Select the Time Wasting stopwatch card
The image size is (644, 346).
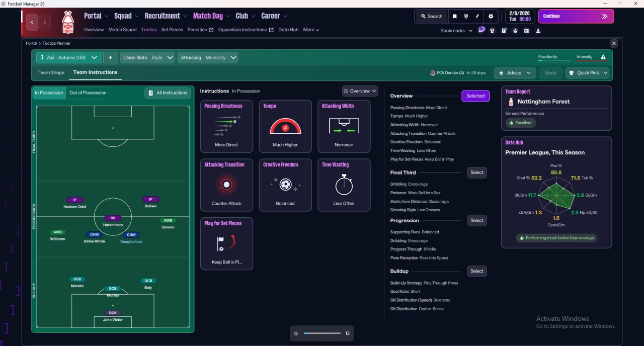(344, 185)
